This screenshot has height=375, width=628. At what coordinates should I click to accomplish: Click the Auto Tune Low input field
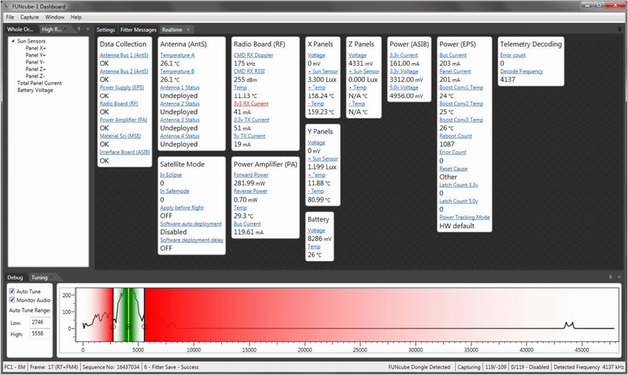point(40,322)
